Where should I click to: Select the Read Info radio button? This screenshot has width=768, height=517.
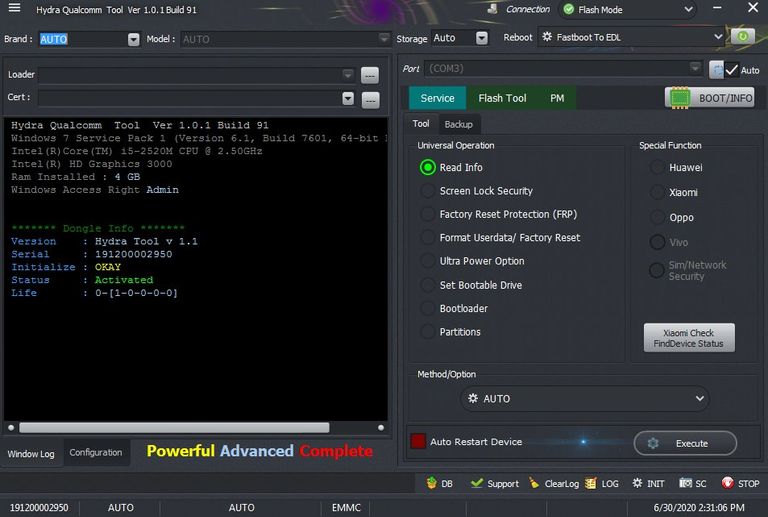(428, 167)
